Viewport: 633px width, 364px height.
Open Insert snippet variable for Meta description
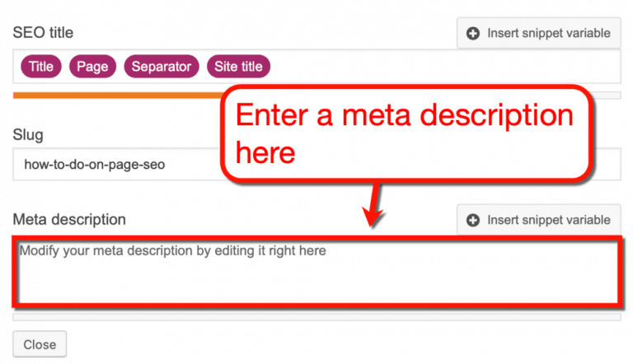538,220
